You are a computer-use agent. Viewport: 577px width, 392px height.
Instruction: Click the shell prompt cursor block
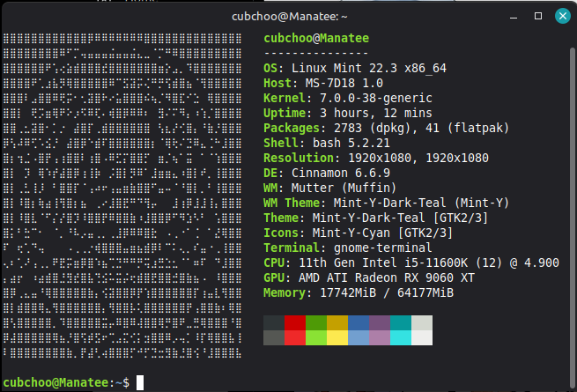click(140, 382)
